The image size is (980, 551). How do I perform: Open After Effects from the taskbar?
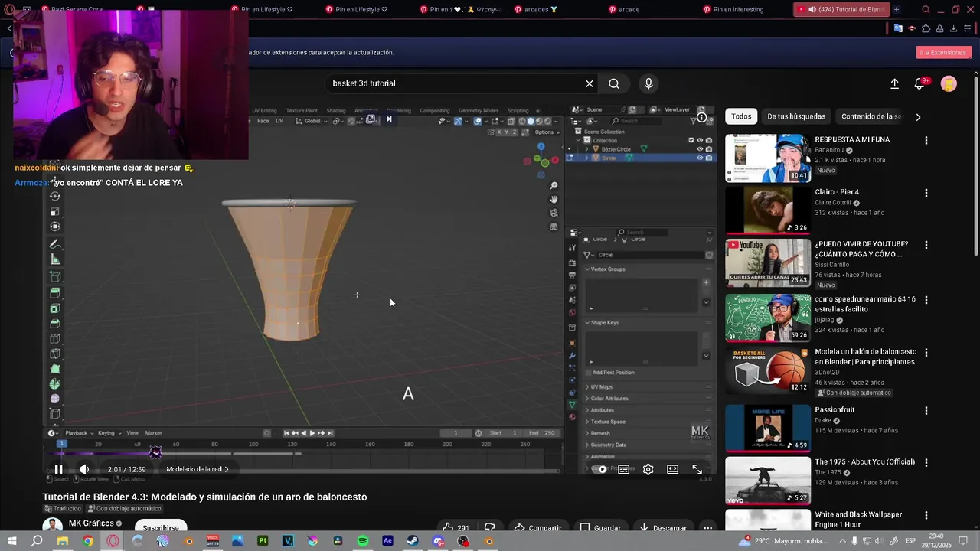[387, 541]
